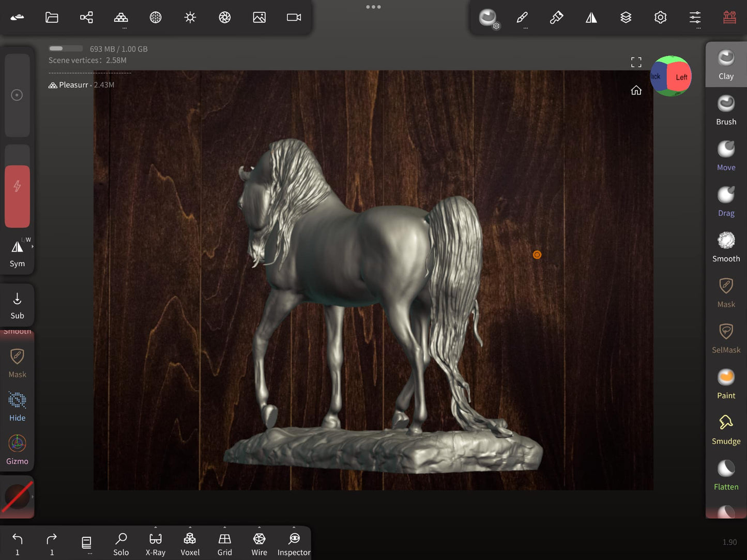Adjust the radius slider on left panel

click(x=17, y=95)
